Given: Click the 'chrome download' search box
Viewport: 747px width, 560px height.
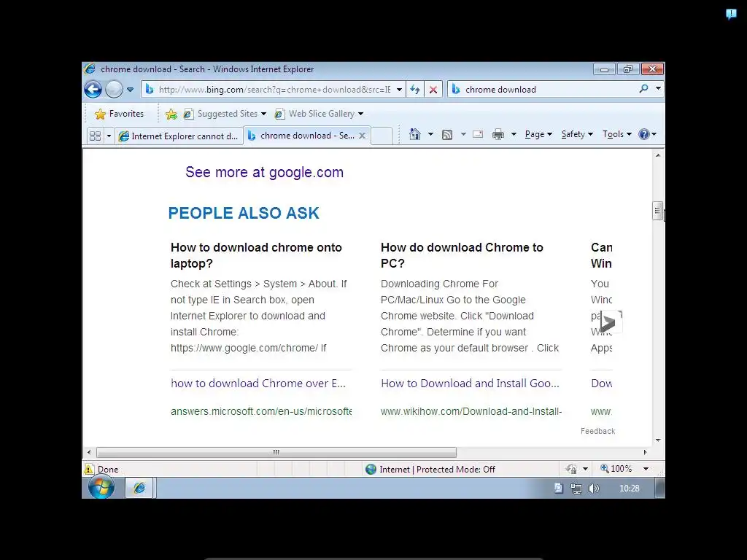Looking at the screenshot, I should 543,90.
